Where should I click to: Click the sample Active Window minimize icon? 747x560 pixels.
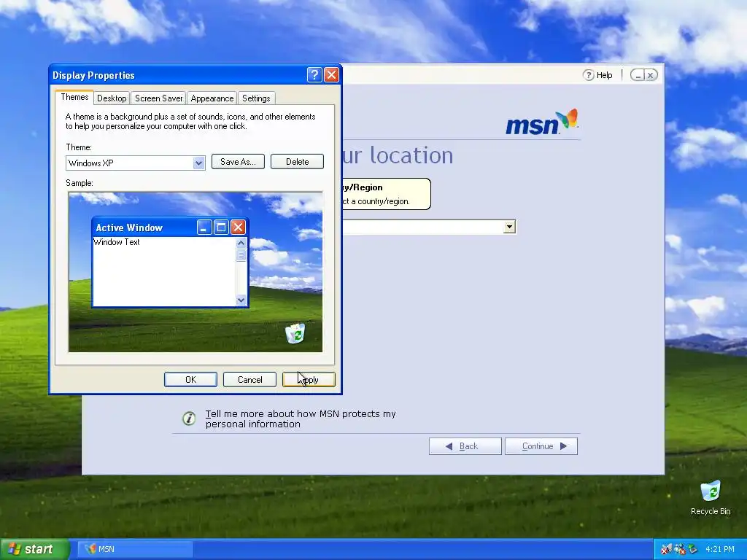click(x=204, y=227)
